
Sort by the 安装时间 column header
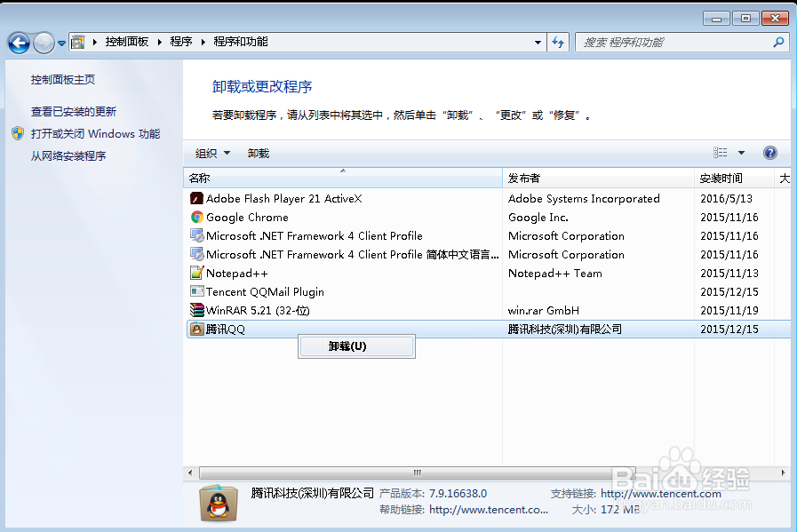[x=734, y=179]
